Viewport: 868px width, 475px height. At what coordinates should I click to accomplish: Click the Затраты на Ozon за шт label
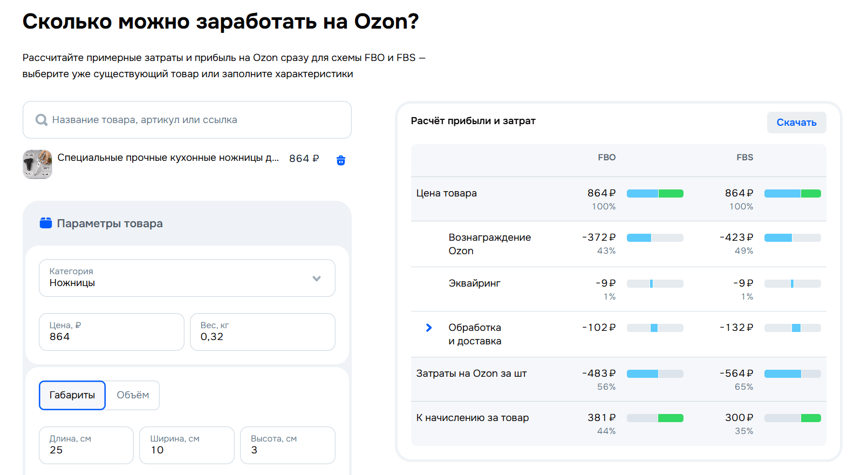coord(471,374)
